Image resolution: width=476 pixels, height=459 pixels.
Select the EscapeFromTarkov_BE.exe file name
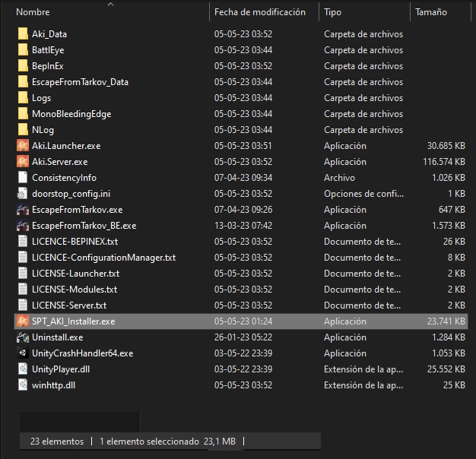click(84, 226)
